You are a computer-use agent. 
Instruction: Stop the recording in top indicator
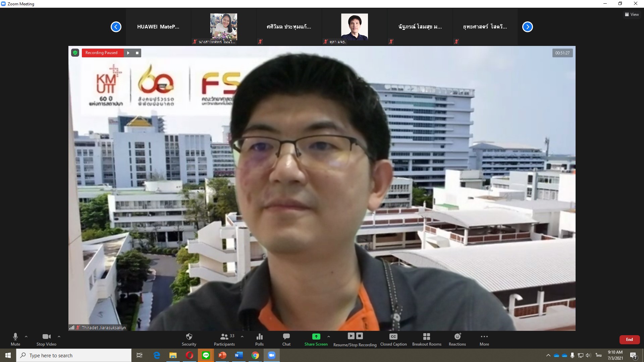point(137,53)
